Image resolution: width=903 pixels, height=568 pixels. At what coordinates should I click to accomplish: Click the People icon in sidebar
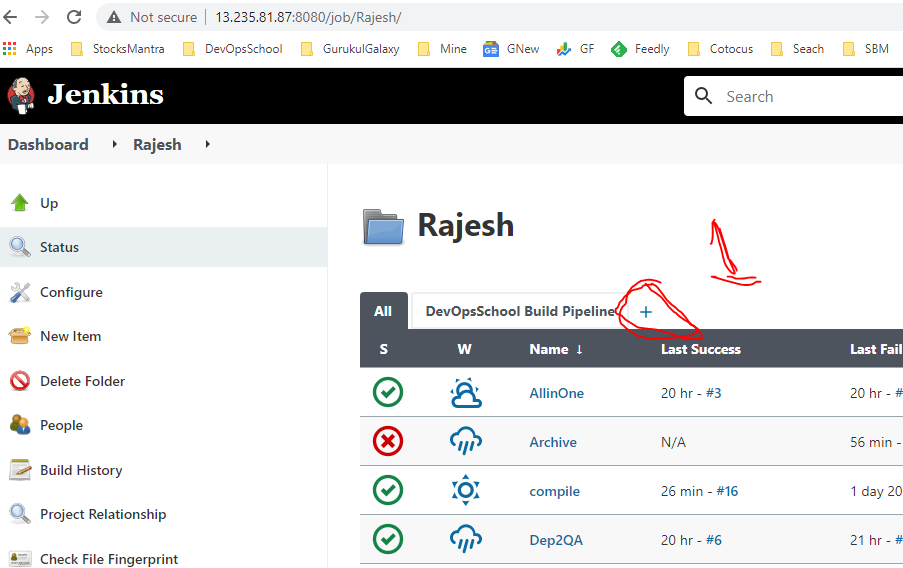coord(20,425)
